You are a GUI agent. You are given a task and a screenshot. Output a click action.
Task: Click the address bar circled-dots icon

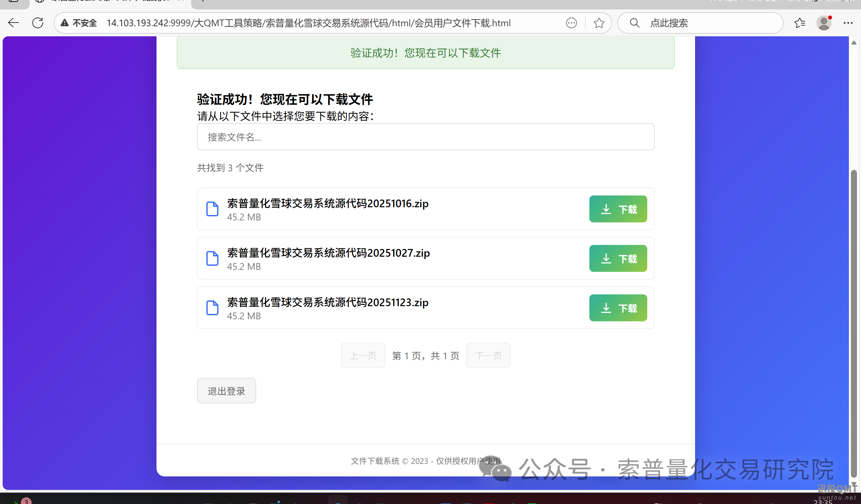pos(571,23)
